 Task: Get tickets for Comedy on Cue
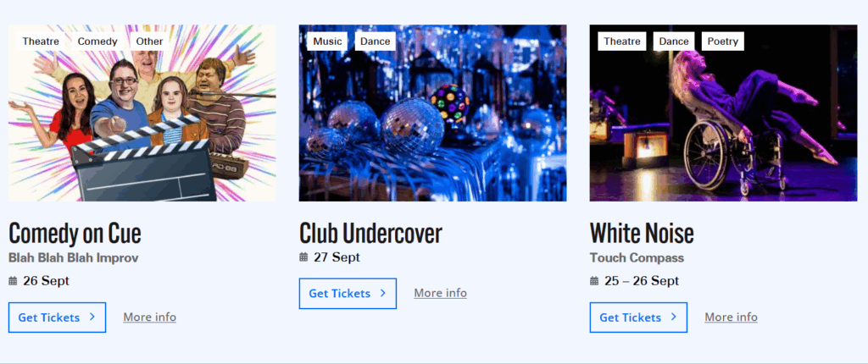pos(57,317)
